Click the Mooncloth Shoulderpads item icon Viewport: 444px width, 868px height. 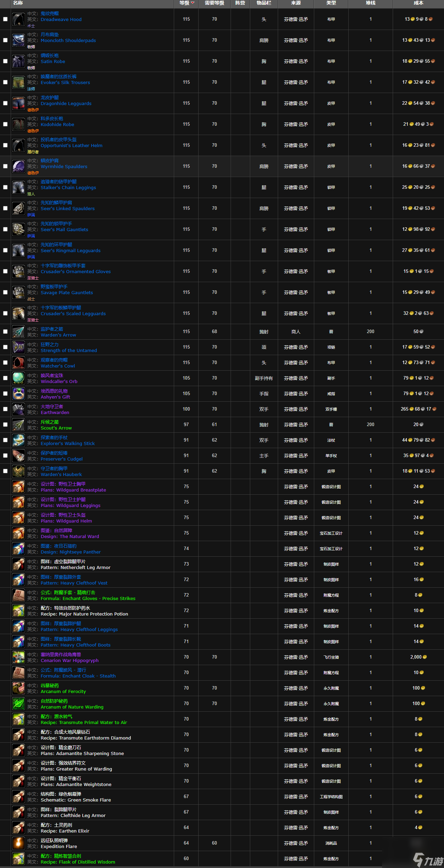19,40
